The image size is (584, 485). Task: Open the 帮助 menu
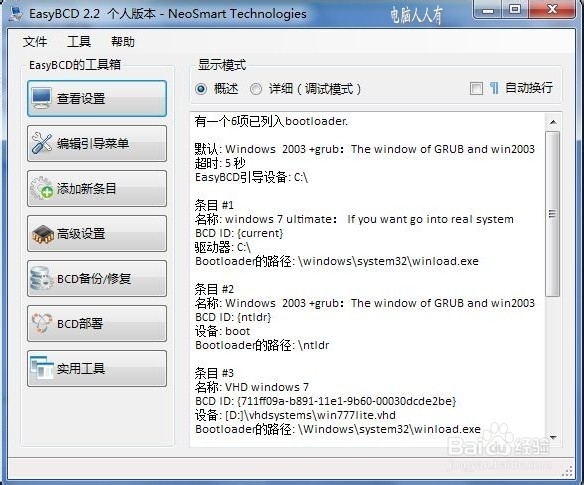(123, 41)
